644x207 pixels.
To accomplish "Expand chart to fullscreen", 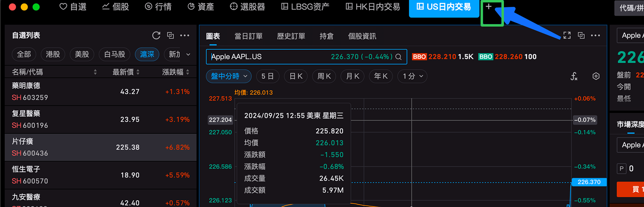I will point(567,35).
